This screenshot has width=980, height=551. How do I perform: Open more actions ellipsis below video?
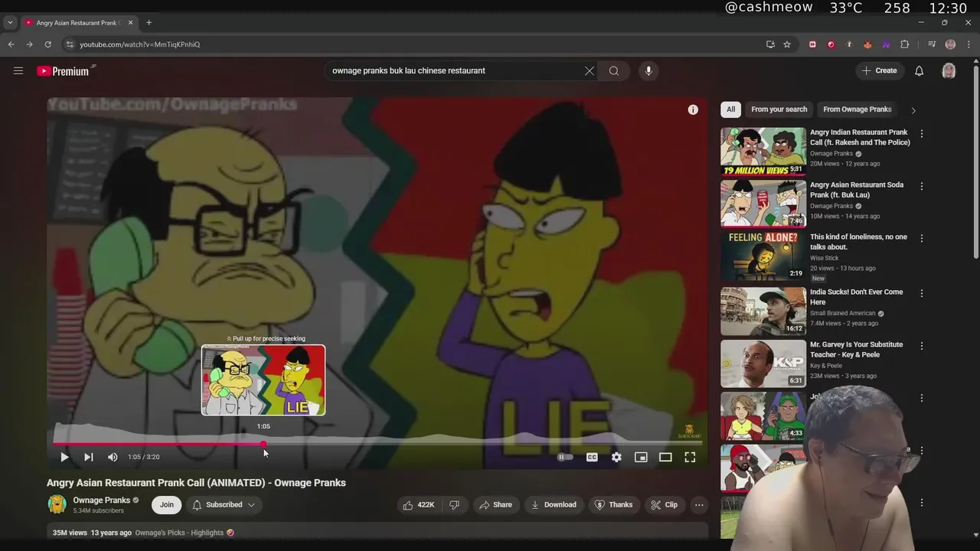pyautogui.click(x=699, y=504)
